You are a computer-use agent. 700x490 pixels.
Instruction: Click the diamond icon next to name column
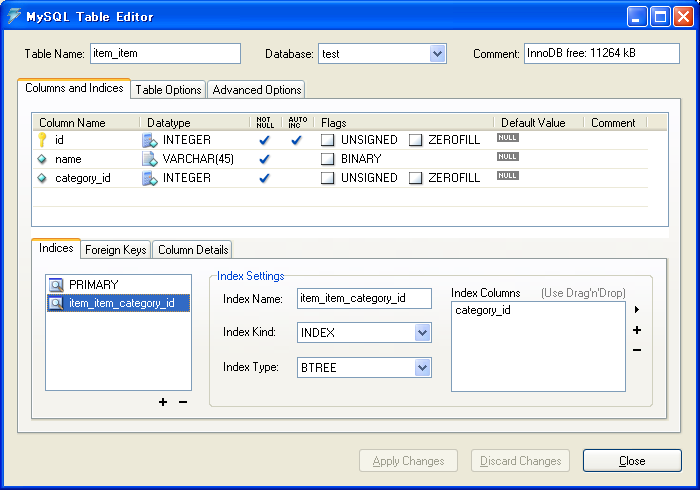(42, 159)
